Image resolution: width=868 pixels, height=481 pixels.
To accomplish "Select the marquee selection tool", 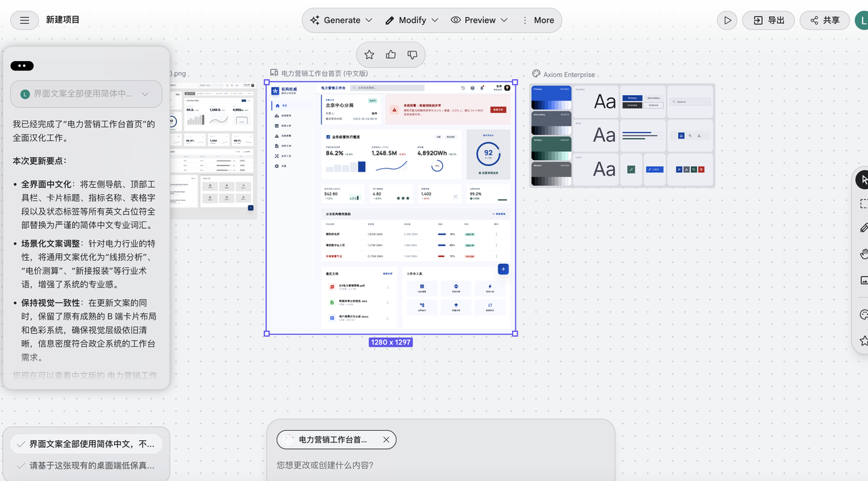I will click(x=863, y=204).
